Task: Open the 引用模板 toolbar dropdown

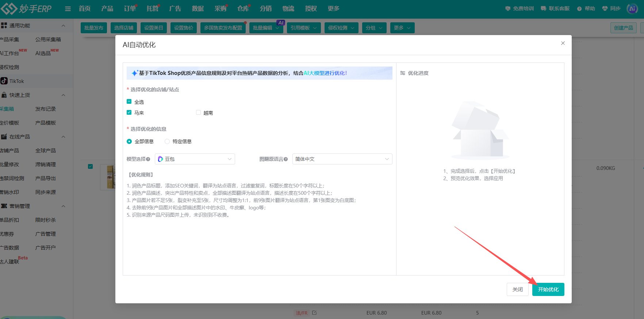Action: click(x=304, y=28)
